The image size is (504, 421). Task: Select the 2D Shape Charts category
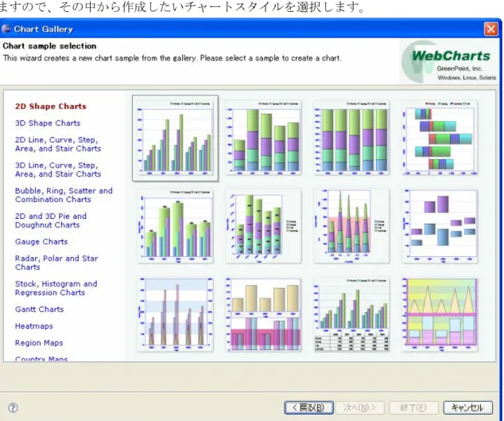(x=50, y=106)
